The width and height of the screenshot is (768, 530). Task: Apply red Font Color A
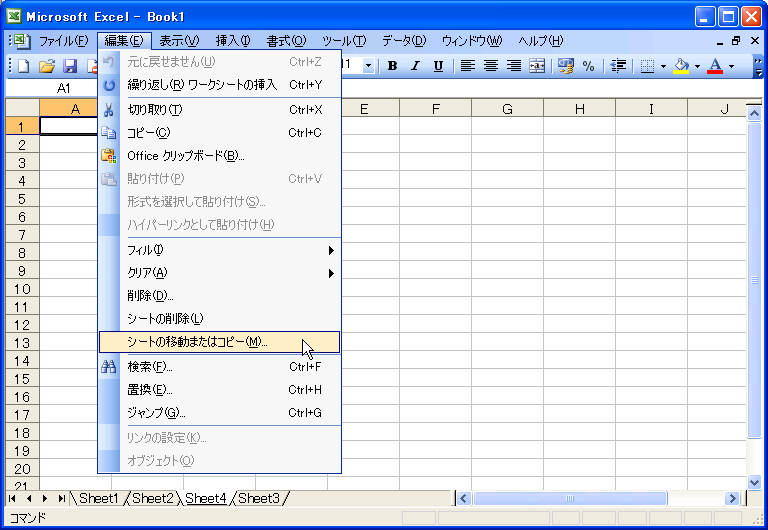pos(715,66)
